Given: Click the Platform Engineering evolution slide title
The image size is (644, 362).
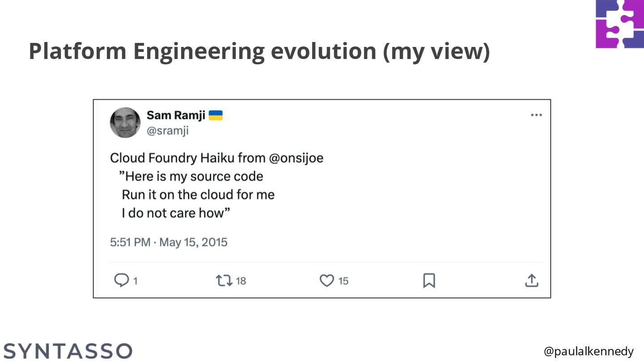Looking at the screenshot, I should click(259, 51).
